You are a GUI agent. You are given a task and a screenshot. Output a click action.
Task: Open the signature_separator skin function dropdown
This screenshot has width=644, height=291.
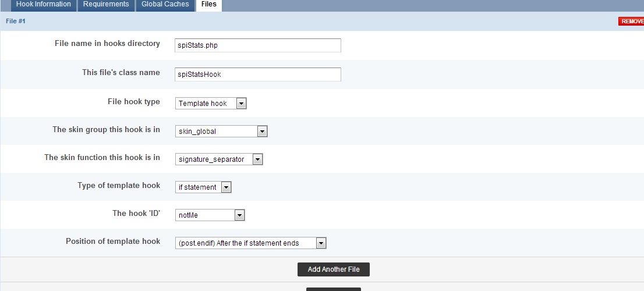pyautogui.click(x=219, y=159)
